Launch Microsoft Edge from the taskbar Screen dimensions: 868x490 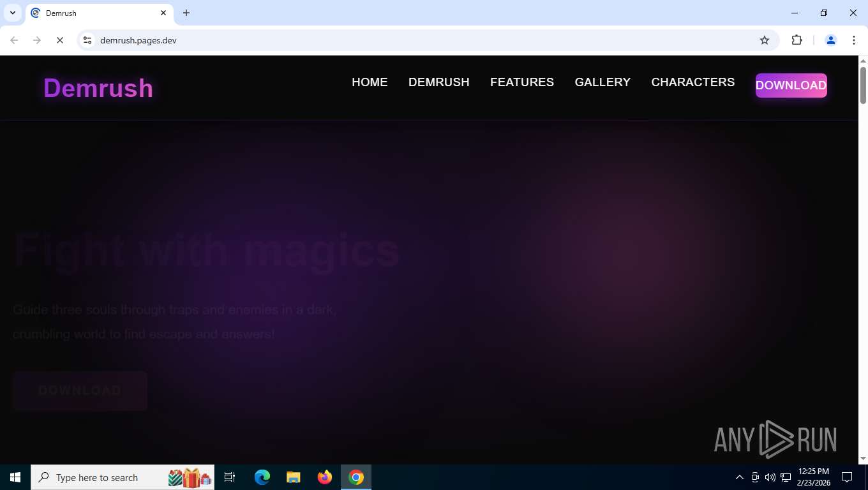[262, 477]
